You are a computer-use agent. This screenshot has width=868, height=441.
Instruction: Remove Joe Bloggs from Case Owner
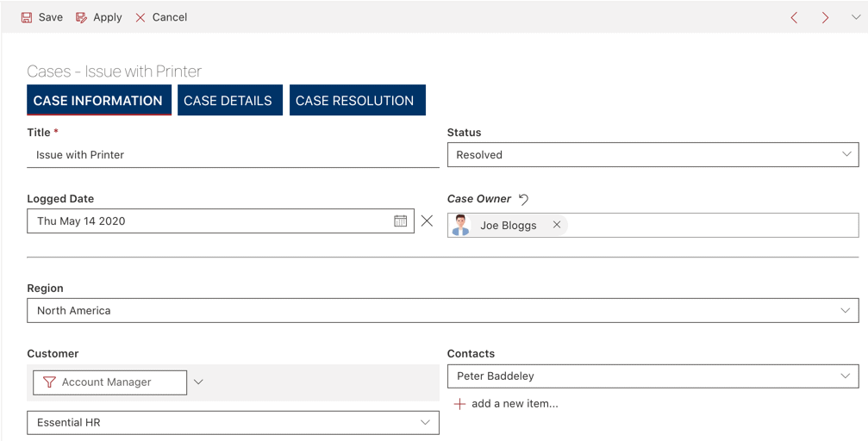click(557, 225)
